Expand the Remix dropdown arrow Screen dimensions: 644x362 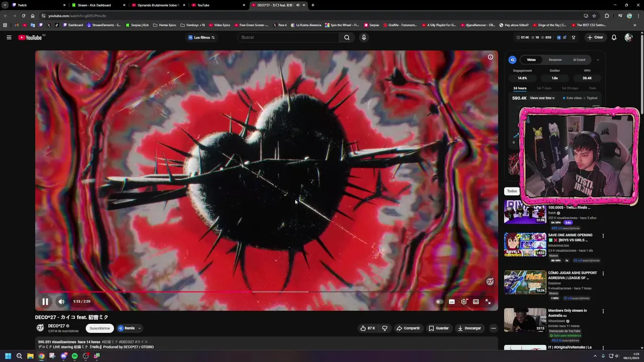click(139, 328)
